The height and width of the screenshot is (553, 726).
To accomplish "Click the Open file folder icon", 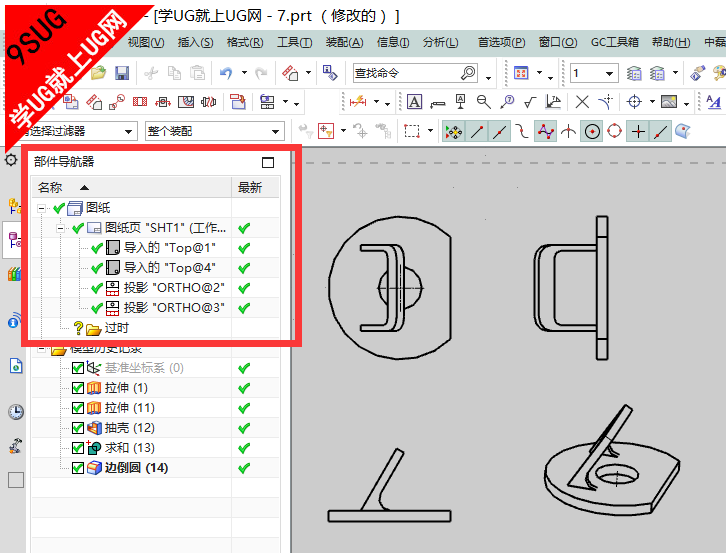I will point(98,73).
